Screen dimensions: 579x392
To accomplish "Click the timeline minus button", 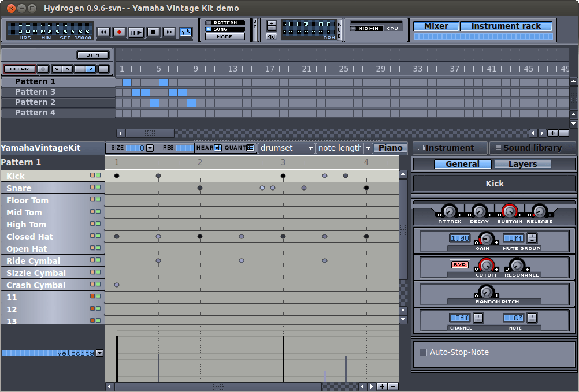I will pyautogui.click(x=104, y=69).
